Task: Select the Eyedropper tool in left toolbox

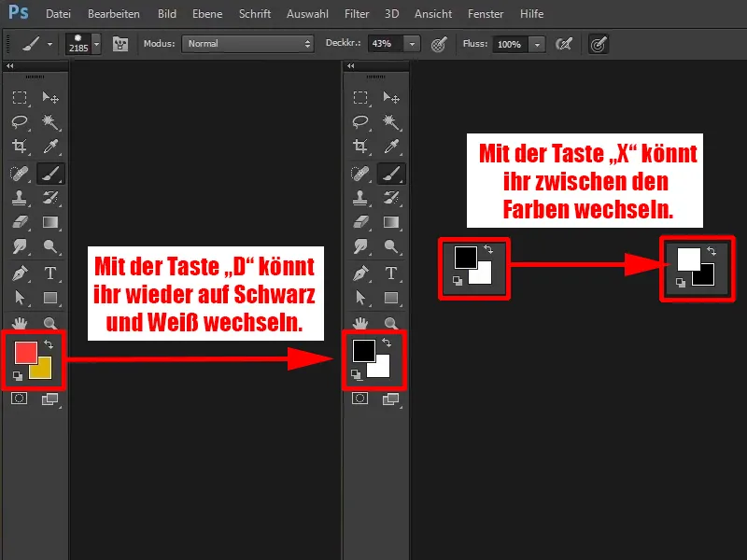Action: click(x=50, y=147)
